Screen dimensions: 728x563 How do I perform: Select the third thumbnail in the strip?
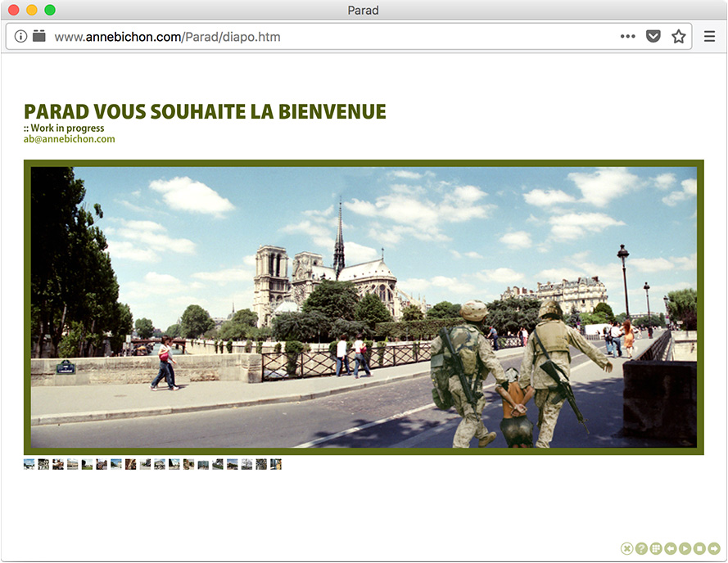pyautogui.click(x=58, y=464)
